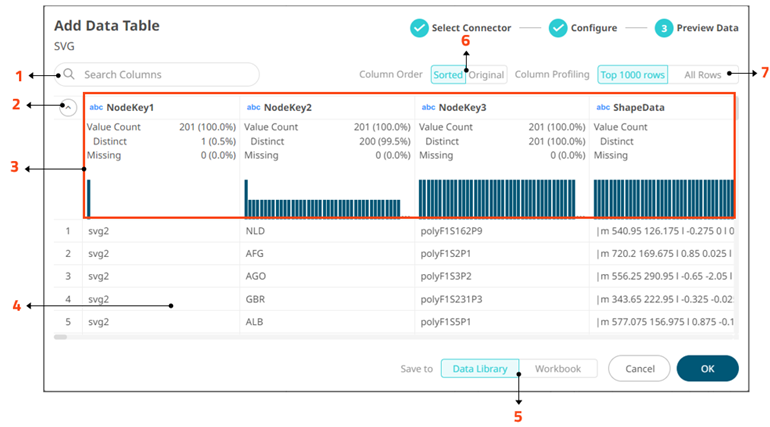Save to Data Library option
This screenshot has width=770, height=427.
(x=479, y=369)
